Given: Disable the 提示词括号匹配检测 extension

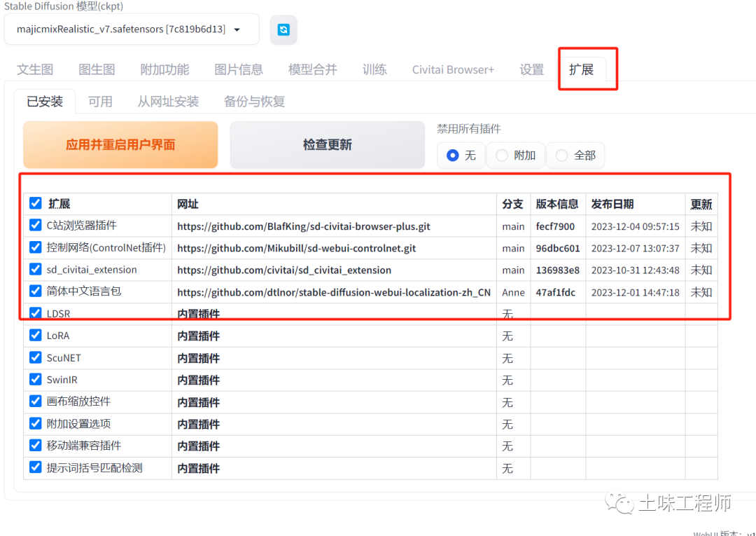Looking at the screenshot, I should [35, 467].
